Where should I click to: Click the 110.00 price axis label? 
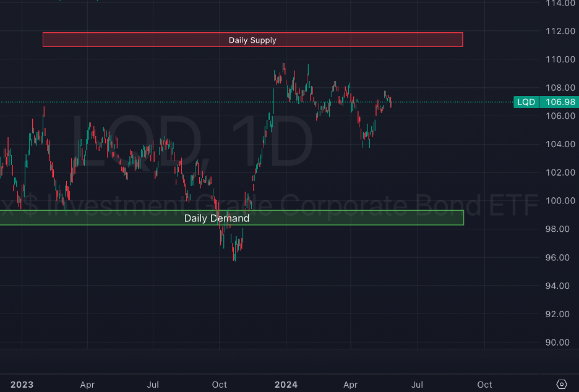tap(560, 59)
